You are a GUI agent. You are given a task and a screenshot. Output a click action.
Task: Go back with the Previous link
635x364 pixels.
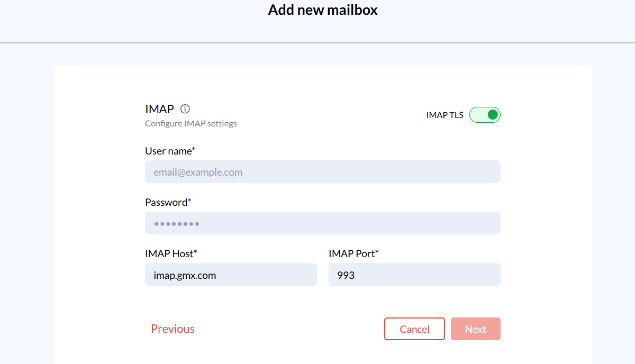pos(173,329)
